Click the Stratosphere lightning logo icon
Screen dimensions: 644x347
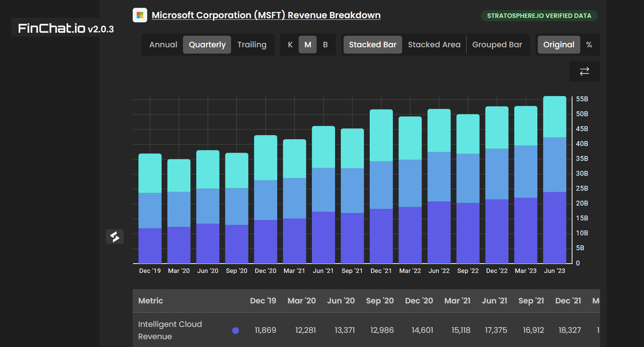click(115, 236)
